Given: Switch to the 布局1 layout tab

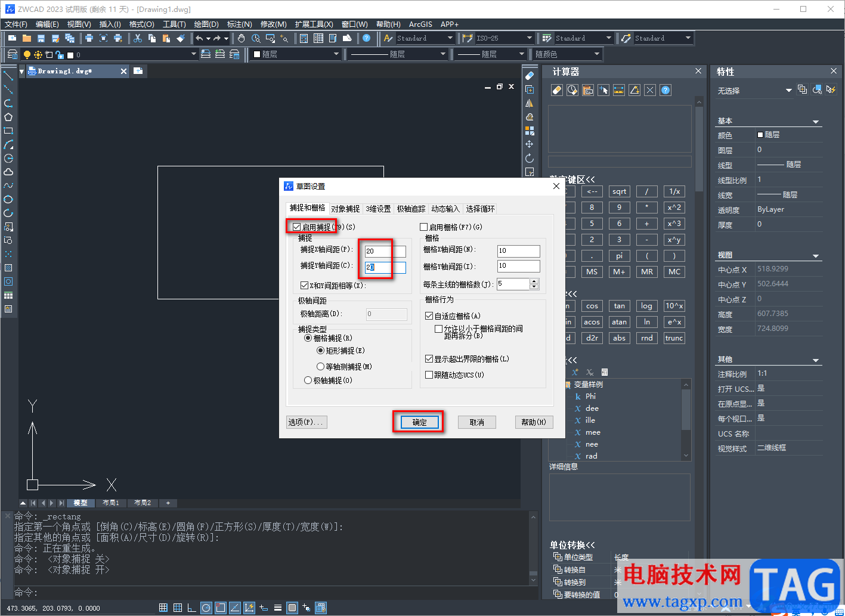Looking at the screenshot, I should 111,503.
